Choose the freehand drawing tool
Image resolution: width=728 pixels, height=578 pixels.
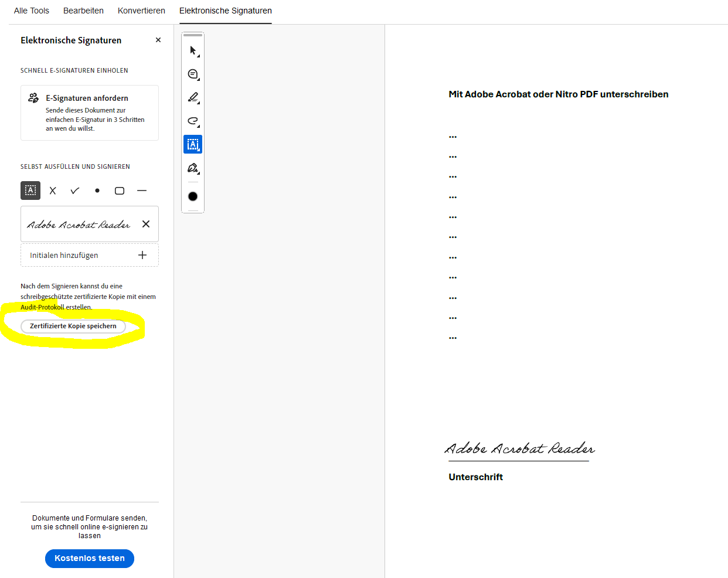[x=193, y=121]
